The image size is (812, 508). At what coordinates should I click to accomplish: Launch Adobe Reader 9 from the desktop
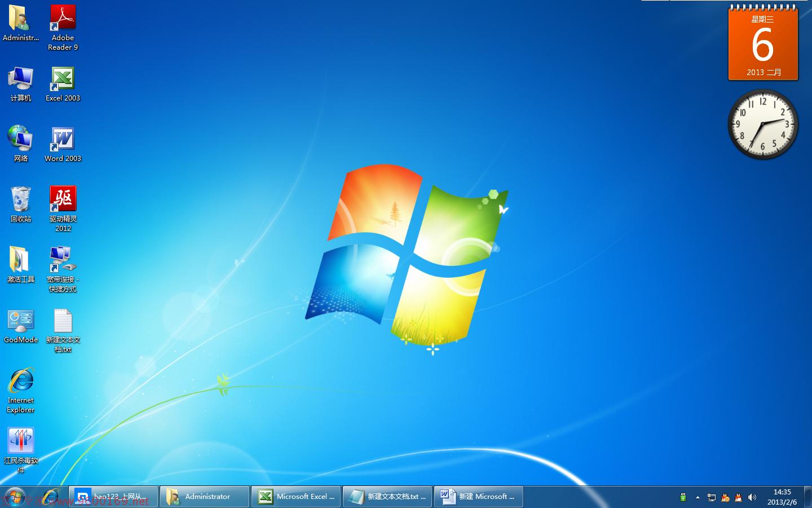[63, 28]
